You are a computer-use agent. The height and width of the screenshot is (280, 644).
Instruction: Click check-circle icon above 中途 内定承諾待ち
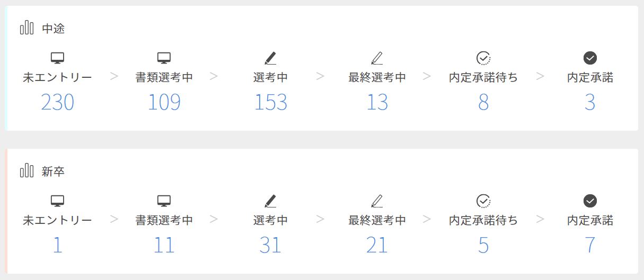click(483, 58)
